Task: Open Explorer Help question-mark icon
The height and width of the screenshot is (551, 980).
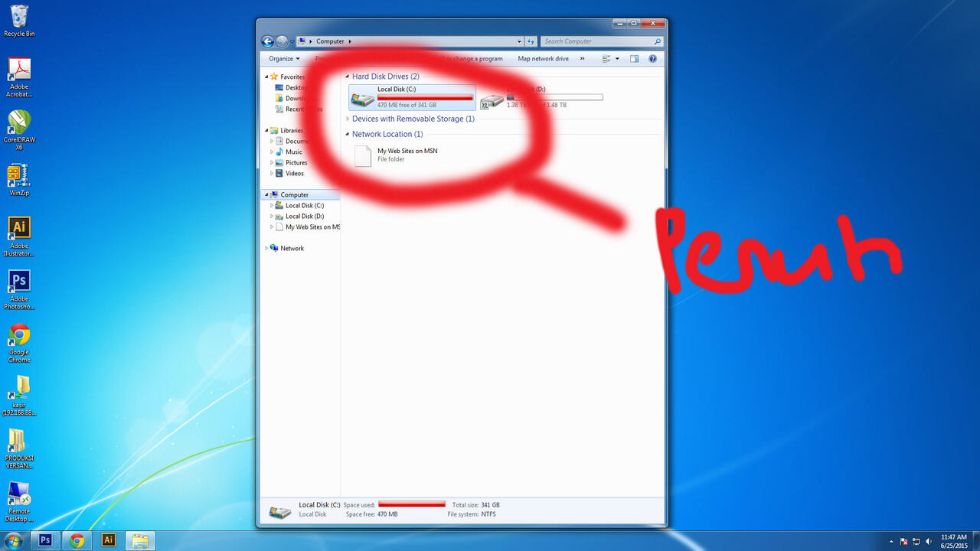Action: [652, 59]
